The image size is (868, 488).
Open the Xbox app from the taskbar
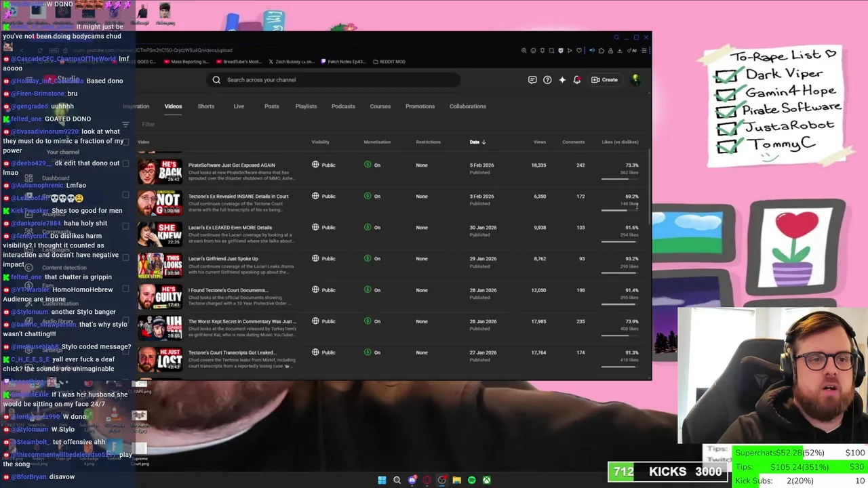coord(486,480)
